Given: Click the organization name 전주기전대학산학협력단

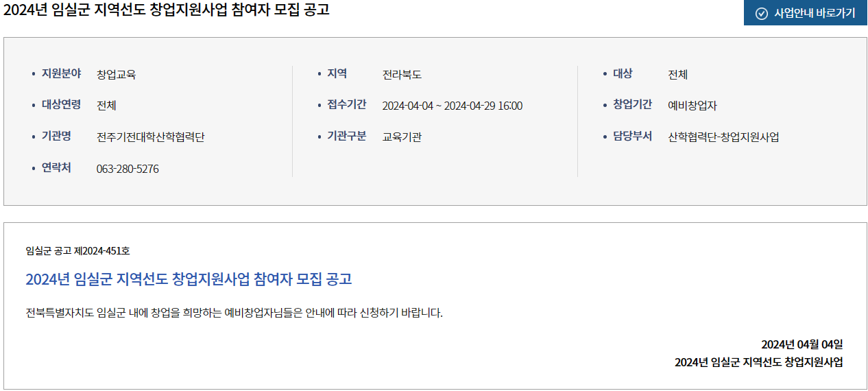Looking at the screenshot, I should point(150,137).
